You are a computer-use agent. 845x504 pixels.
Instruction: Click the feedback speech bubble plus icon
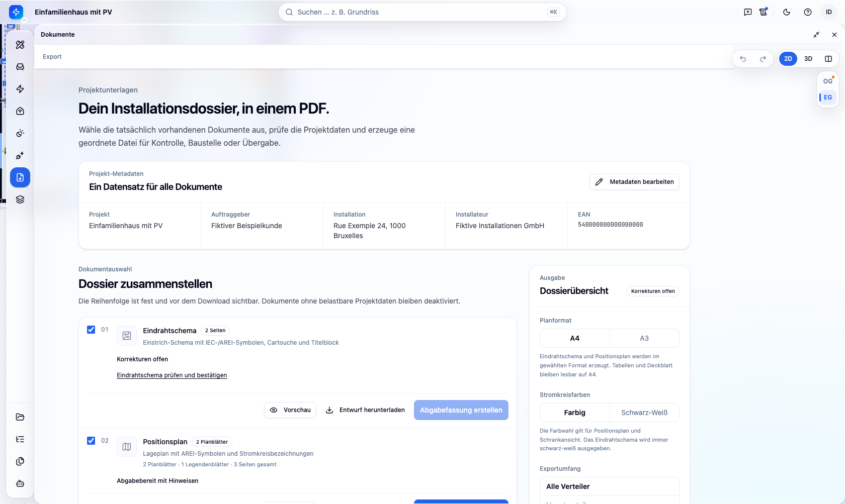pos(748,12)
